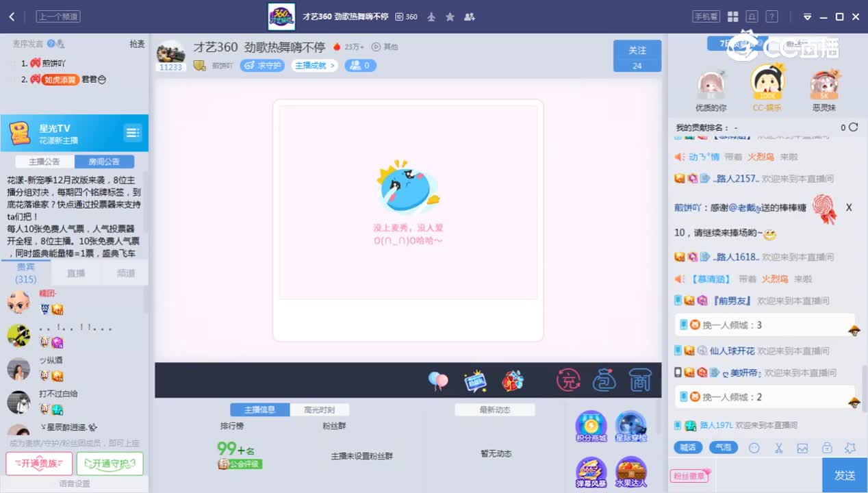
Task: Open the 充 recharge icon
Action: point(568,380)
